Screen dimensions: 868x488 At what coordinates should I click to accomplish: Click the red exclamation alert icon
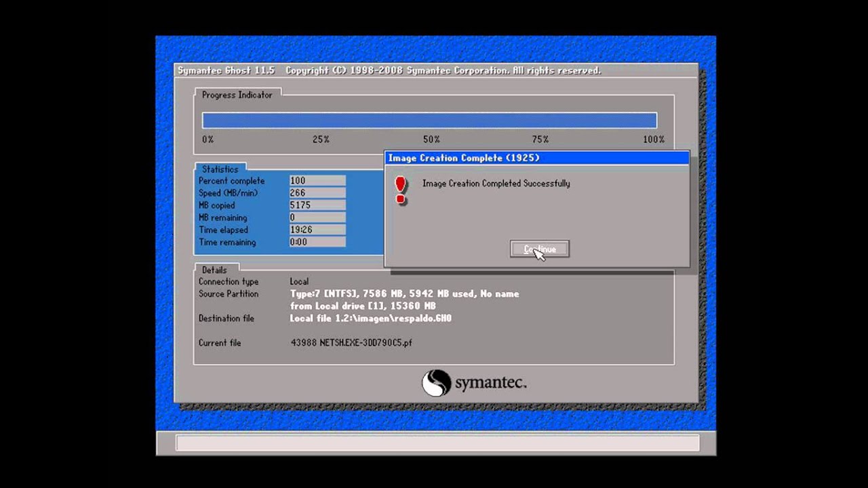[400, 184]
